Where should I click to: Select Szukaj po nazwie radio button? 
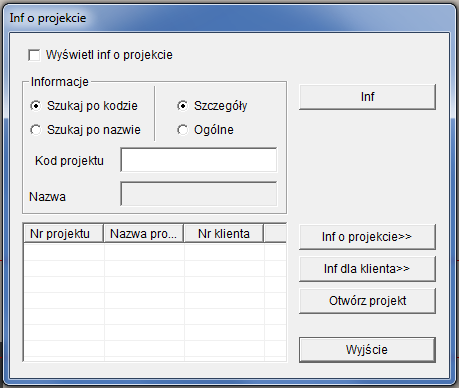[x=36, y=130]
